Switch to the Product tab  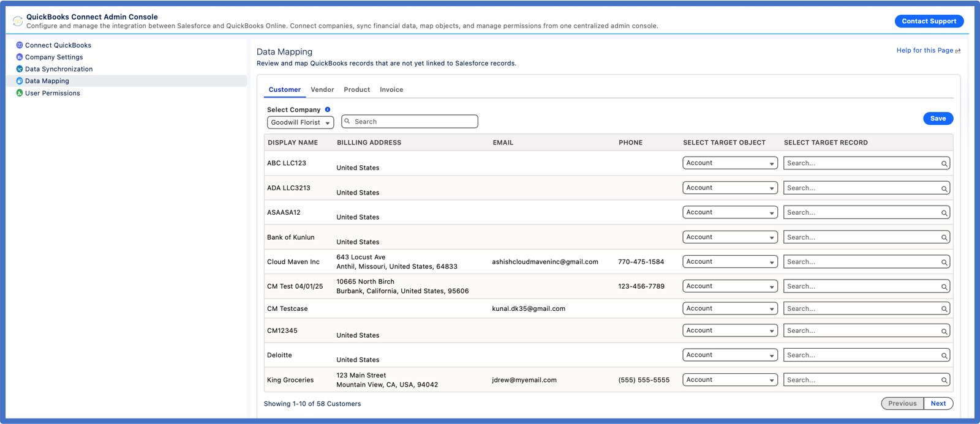tap(356, 89)
